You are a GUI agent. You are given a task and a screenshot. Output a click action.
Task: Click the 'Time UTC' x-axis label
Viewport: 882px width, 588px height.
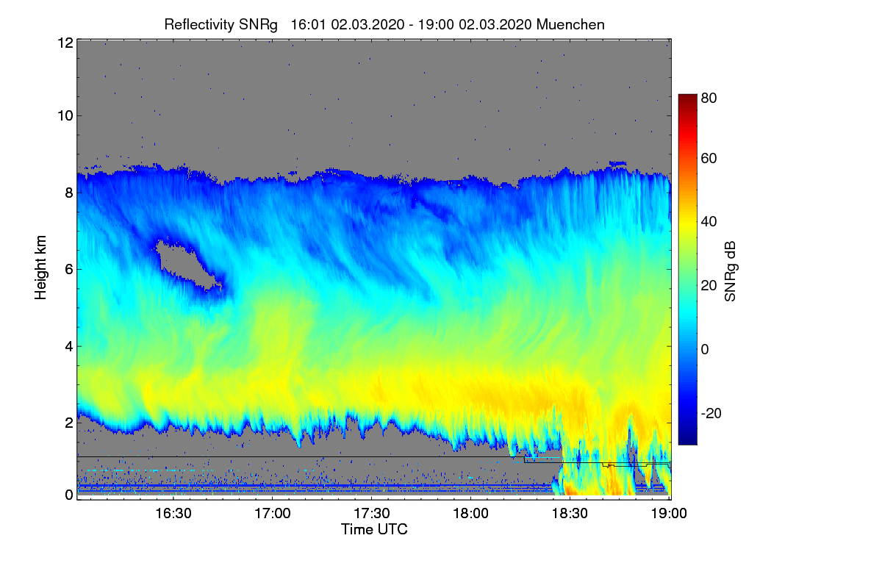pos(374,529)
